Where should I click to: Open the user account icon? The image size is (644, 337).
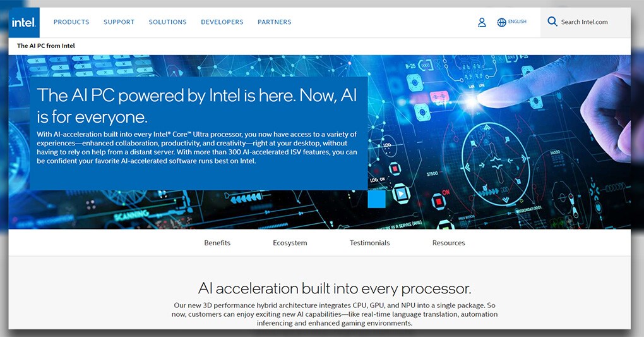click(482, 22)
